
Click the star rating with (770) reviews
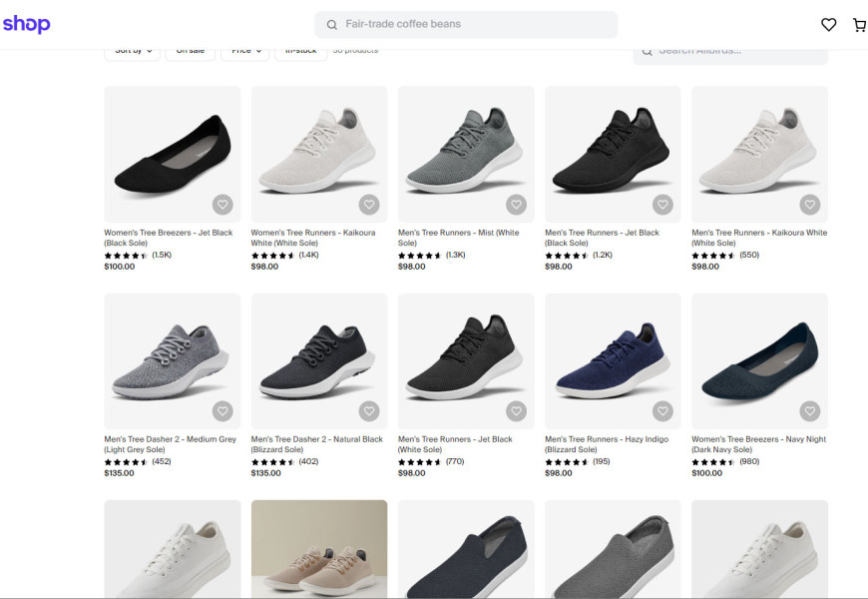point(431,461)
